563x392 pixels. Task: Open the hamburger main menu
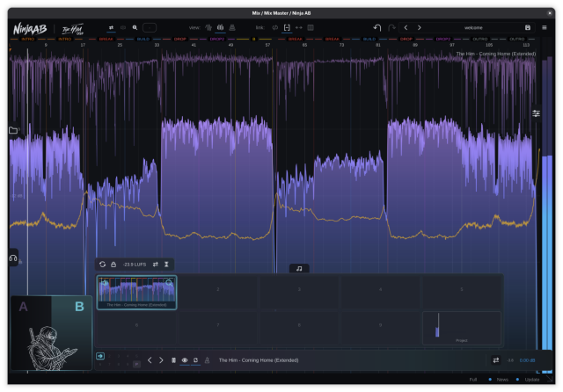coord(545,27)
